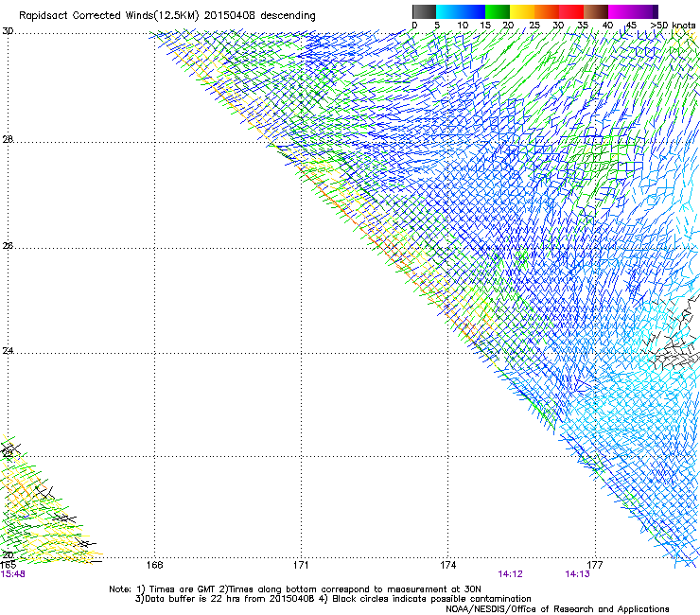700x615 pixels.
Task: Click the longitude axis label '171'
Action: click(x=301, y=565)
